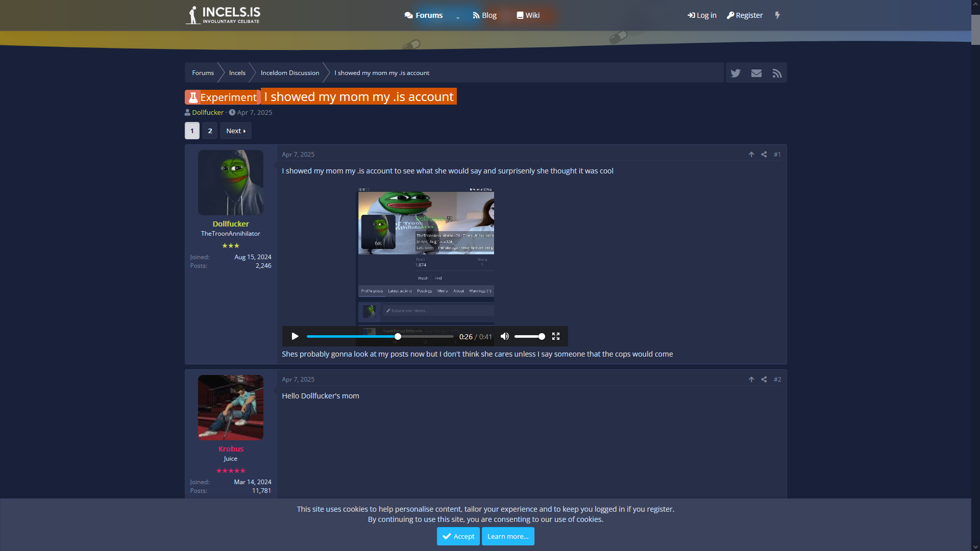Click Krobus's avatar thumbnail

click(231, 408)
